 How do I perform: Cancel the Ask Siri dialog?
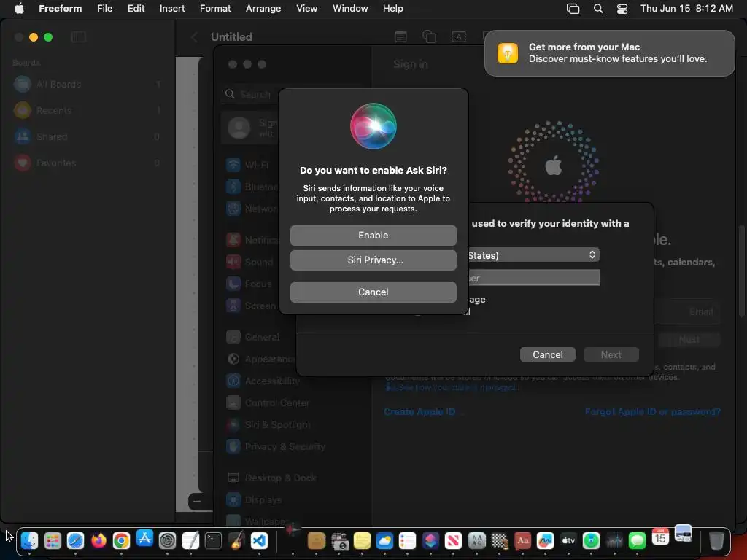[373, 292]
